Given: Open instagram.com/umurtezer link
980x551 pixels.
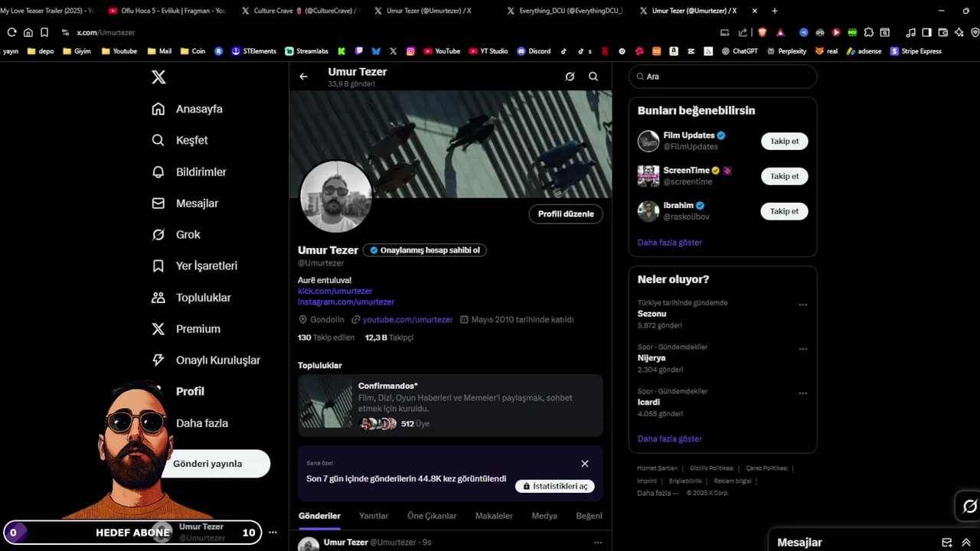Looking at the screenshot, I should coord(346,302).
